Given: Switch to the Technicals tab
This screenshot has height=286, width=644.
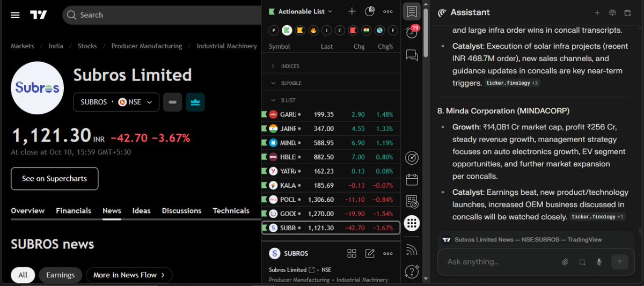Looking at the screenshot, I should pyautogui.click(x=231, y=211).
